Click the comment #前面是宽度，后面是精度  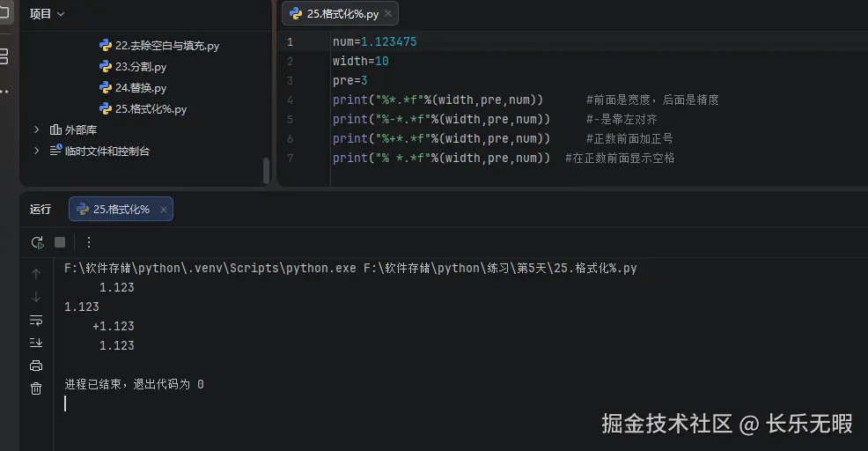tap(652, 100)
